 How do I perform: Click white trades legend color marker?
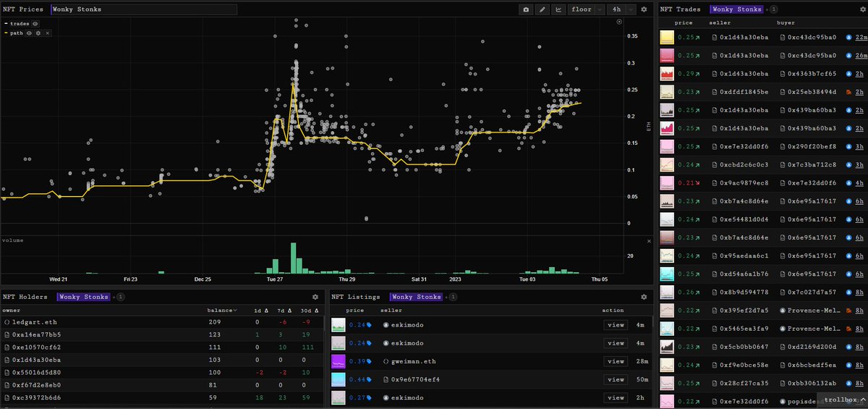pyautogui.click(x=6, y=24)
